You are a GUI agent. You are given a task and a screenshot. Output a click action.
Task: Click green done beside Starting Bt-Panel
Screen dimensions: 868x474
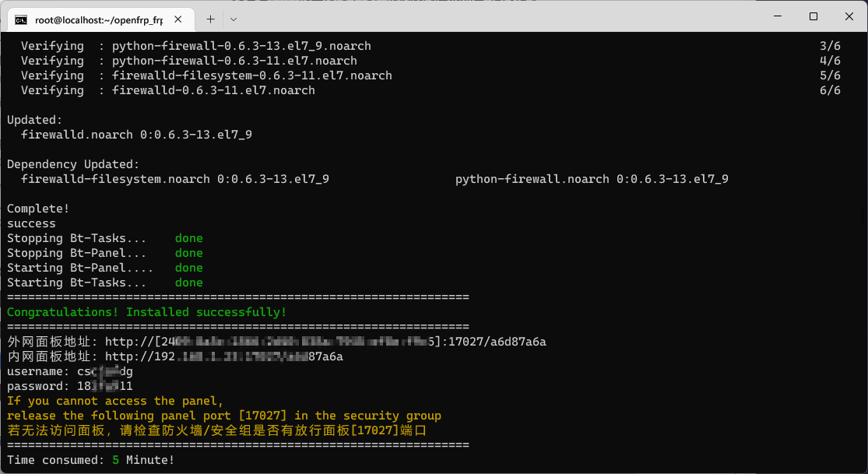[x=188, y=268]
